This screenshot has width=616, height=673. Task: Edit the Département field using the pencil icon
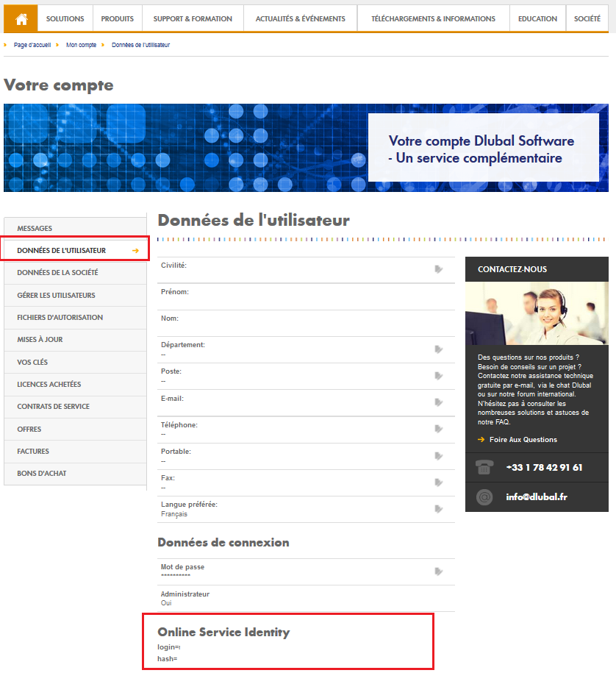click(x=439, y=349)
